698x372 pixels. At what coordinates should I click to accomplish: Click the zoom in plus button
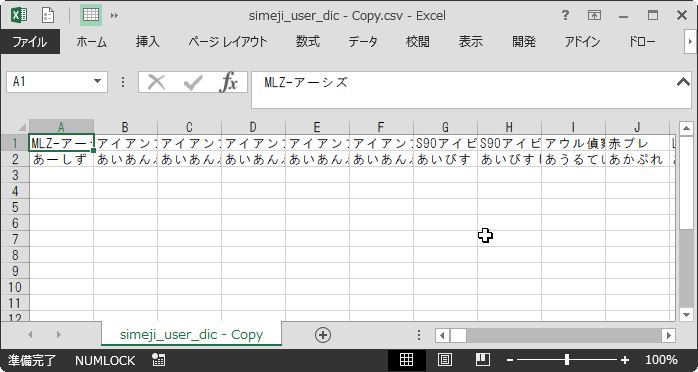(625, 360)
